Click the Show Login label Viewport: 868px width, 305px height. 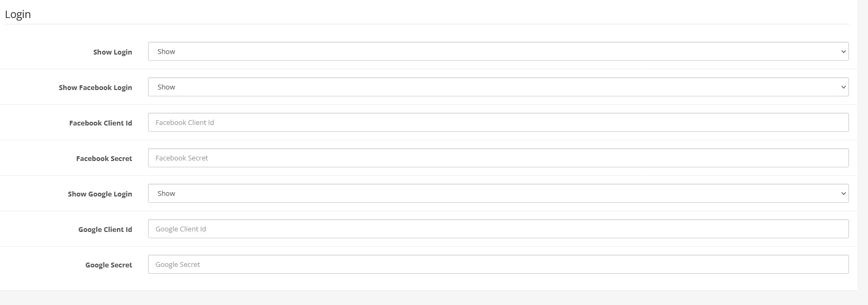[113, 52]
